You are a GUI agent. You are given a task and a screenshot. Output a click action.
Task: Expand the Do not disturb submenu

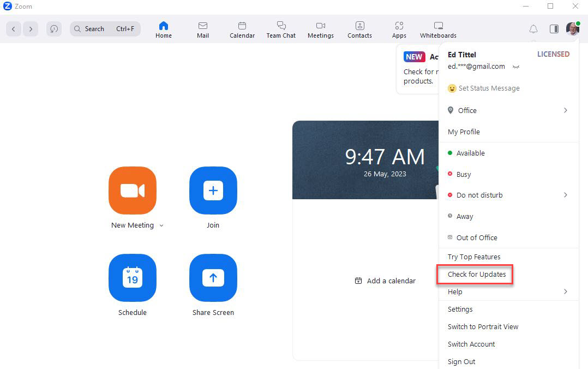click(565, 195)
